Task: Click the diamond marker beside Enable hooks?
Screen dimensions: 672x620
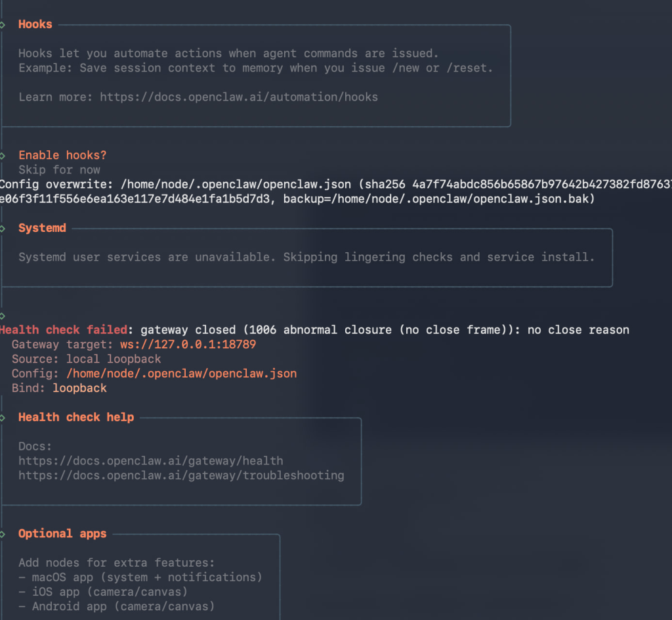Action: point(3,156)
